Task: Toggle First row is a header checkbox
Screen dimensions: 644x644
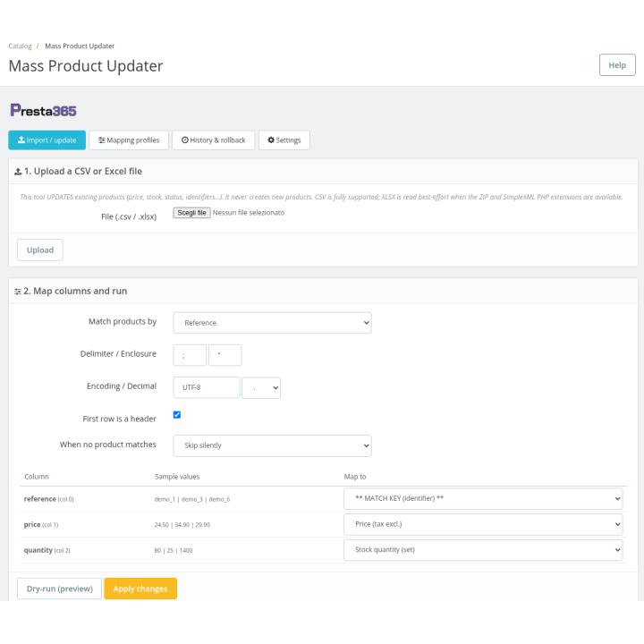Action: pyautogui.click(x=177, y=415)
